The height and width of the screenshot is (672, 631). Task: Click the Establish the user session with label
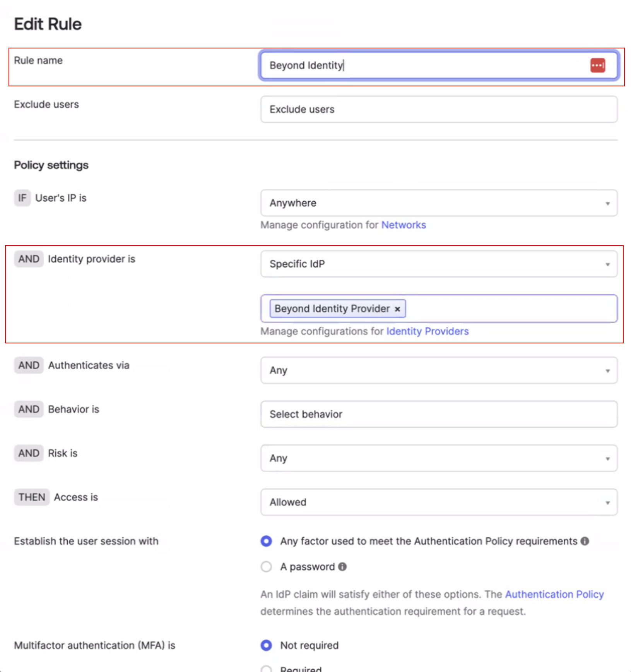(86, 541)
